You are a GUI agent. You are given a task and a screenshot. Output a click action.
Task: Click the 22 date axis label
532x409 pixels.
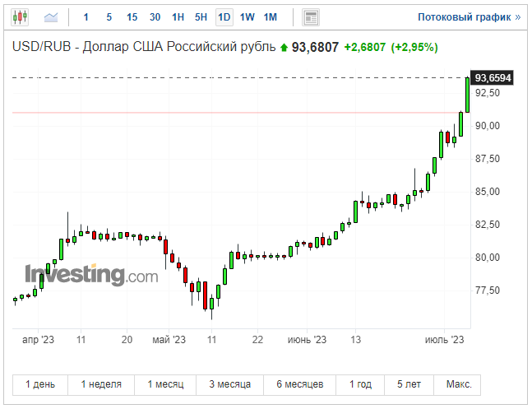point(257,340)
